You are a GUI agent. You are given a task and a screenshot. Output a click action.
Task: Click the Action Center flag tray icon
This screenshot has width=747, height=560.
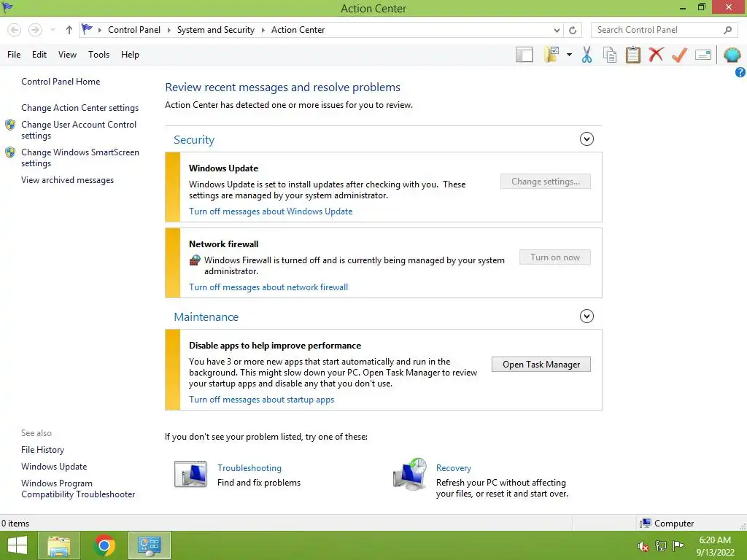[678, 546]
